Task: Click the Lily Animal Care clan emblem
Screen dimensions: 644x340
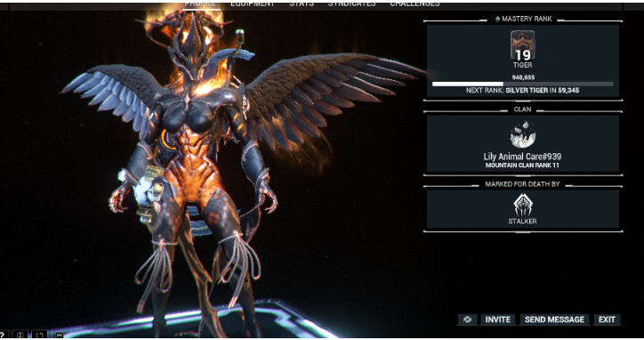Action: (x=522, y=134)
